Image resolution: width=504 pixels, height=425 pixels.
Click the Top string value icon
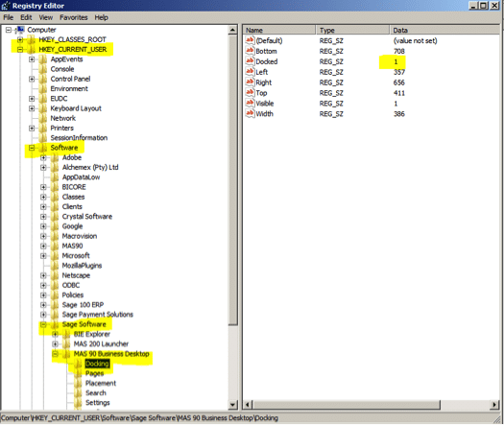(250, 92)
